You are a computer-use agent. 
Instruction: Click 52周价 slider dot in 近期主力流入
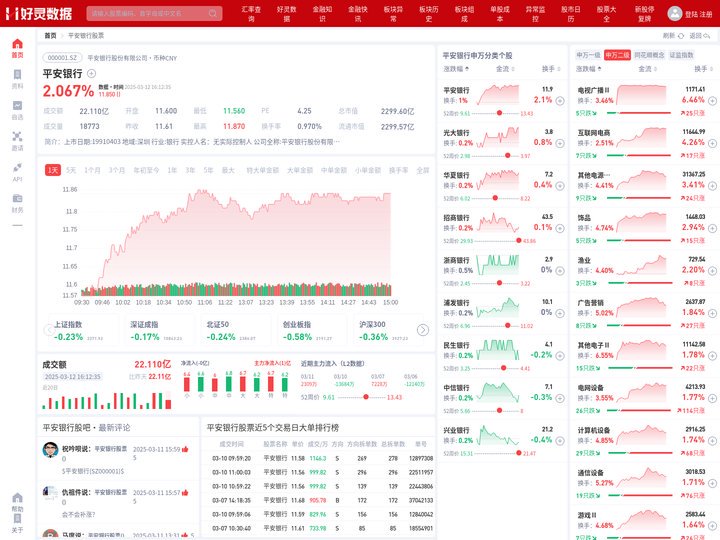click(366, 397)
